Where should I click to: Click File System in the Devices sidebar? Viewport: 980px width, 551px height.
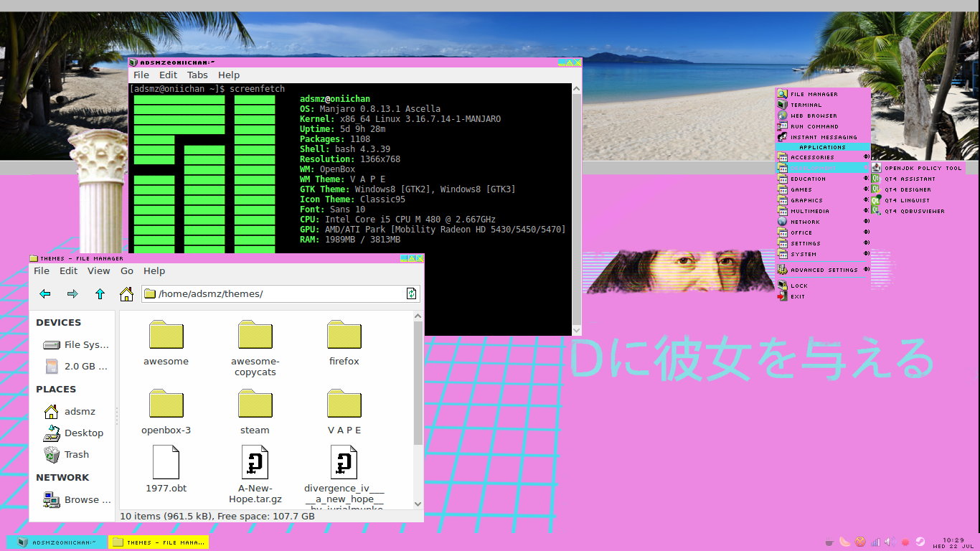75,344
